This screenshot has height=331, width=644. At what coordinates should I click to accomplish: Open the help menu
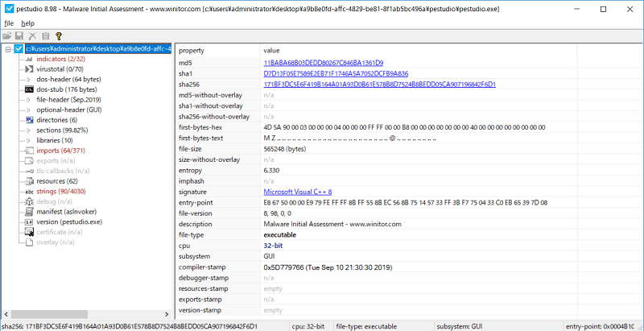tap(28, 23)
